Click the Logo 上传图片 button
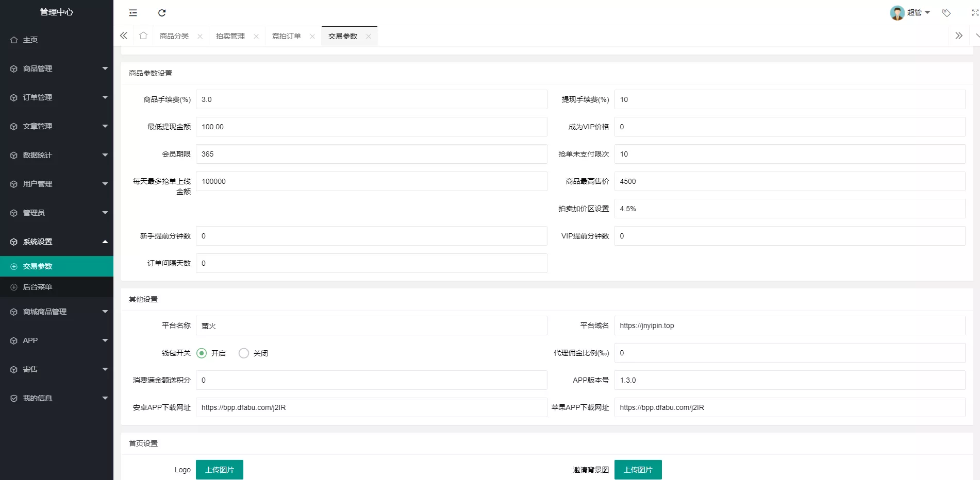Viewport: 980px width, 480px height. point(219,469)
